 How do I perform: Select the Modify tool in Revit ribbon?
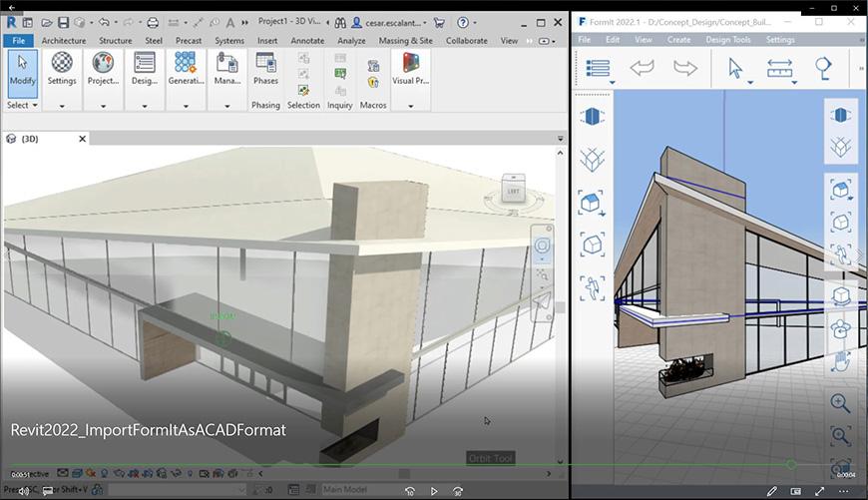tap(23, 73)
